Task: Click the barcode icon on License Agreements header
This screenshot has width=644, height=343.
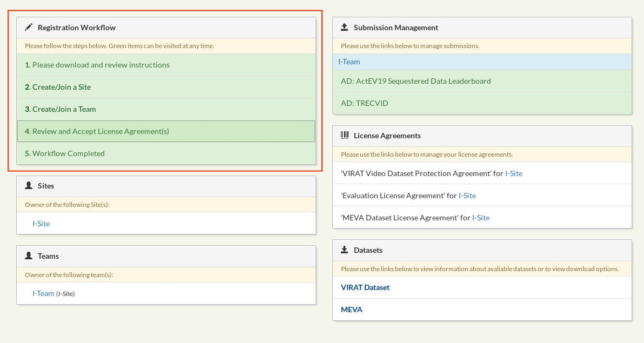Action: (344, 134)
